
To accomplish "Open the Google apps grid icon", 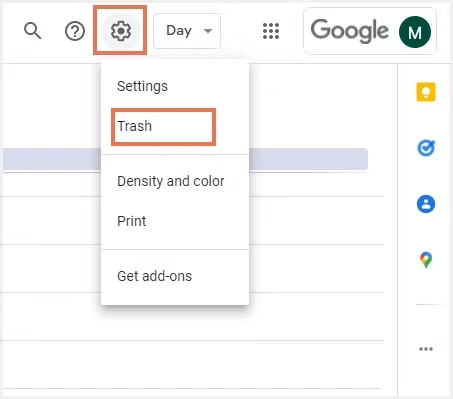I will click(x=271, y=31).
